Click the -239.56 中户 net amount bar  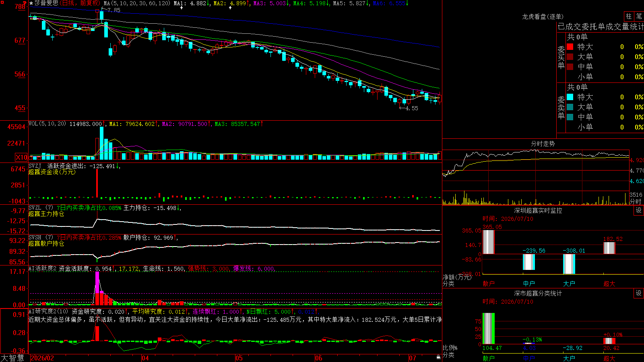(529, 262)
